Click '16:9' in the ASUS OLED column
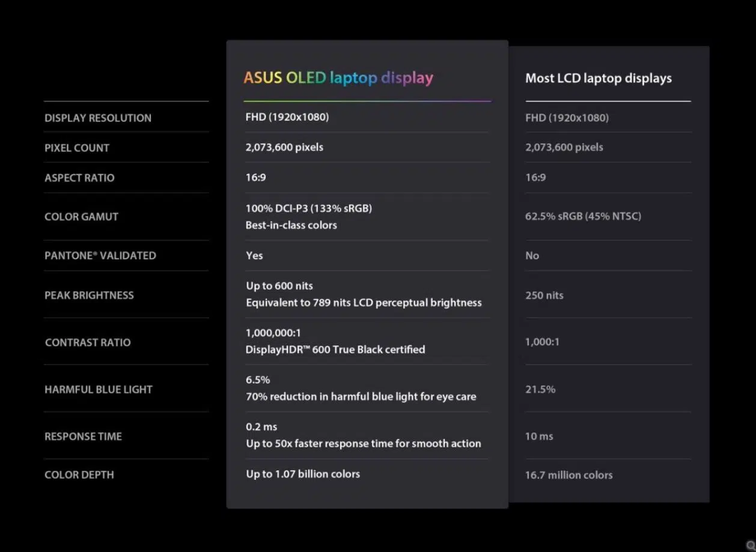This screenshot has width=756, height=552. [x=255, y=178]
